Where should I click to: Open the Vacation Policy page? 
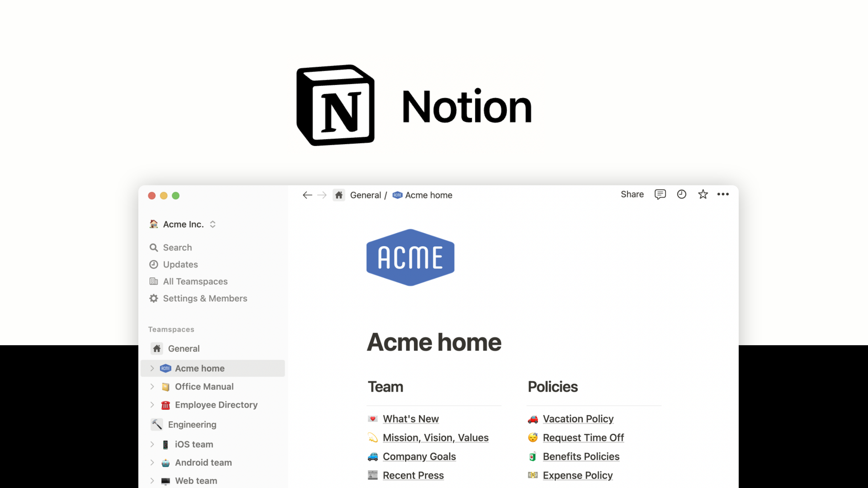pos(578,419)
